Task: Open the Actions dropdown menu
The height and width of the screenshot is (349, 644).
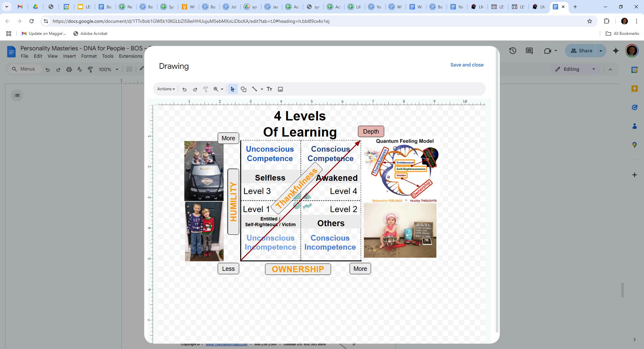Action: (x=166, y=89)
